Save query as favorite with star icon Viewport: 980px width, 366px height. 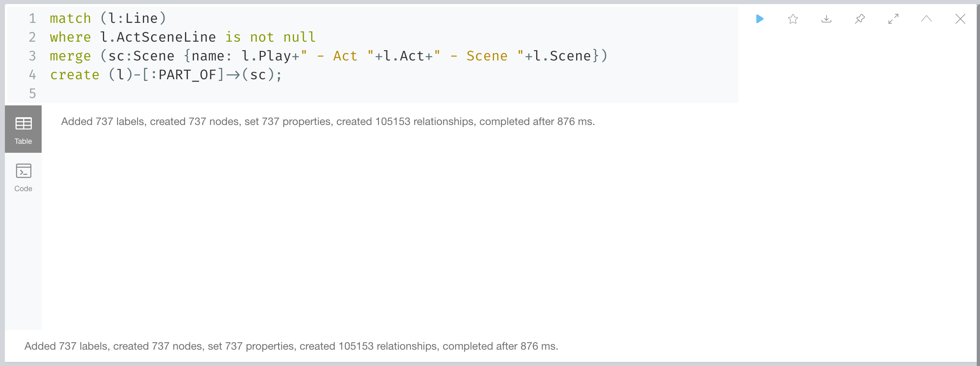coord(793,19)
